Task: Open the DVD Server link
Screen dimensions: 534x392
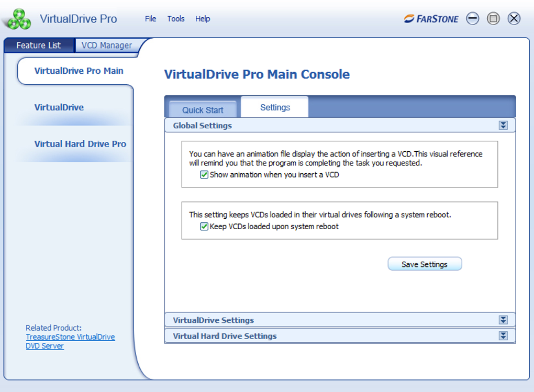Action: coord(44,346)
